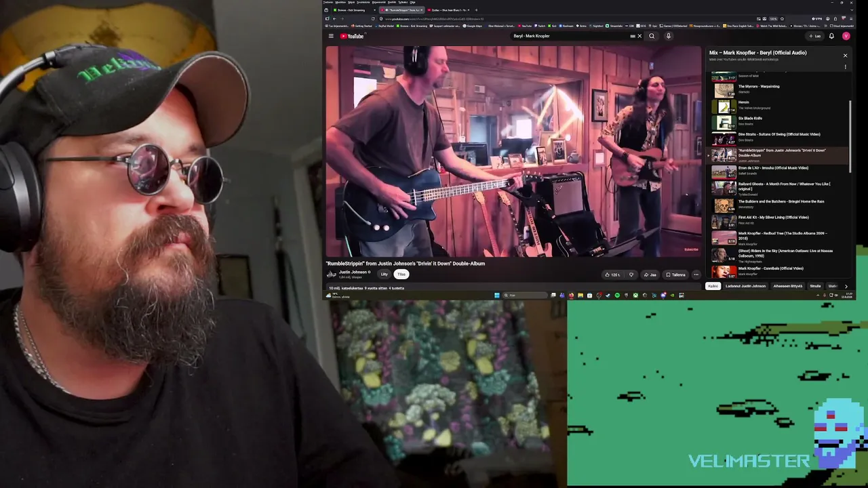868x488 pixels.
Task: Select the Ladannut Justin Johnson chip
Action: click(x=745, y=286)
